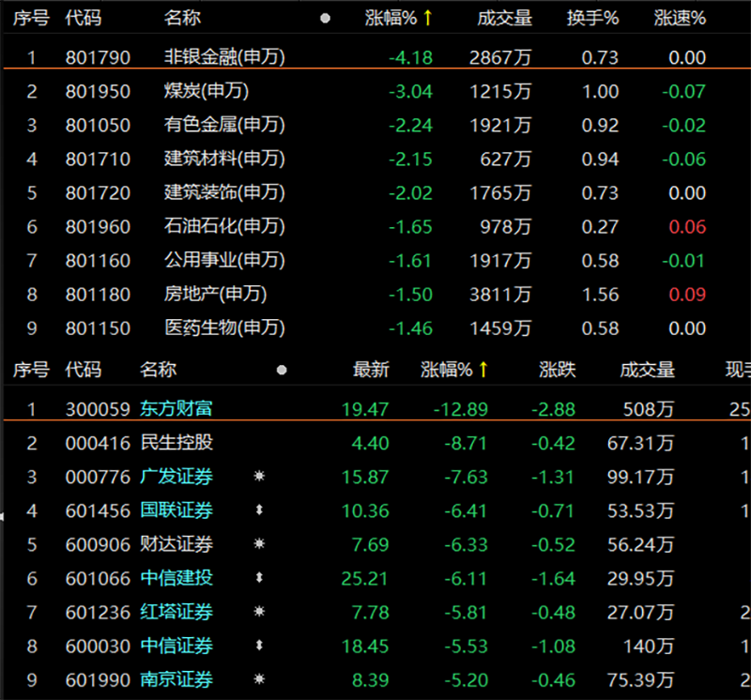This screenshot has height=700, width=751.
Task: Open stock 东方财富 in the list
Action: (x=176, y=409)
